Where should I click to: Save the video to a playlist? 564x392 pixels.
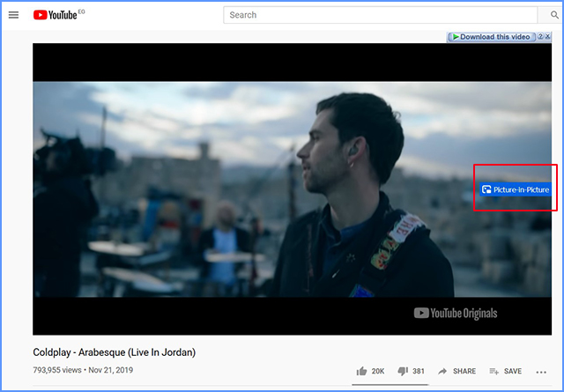coord(506,372)
